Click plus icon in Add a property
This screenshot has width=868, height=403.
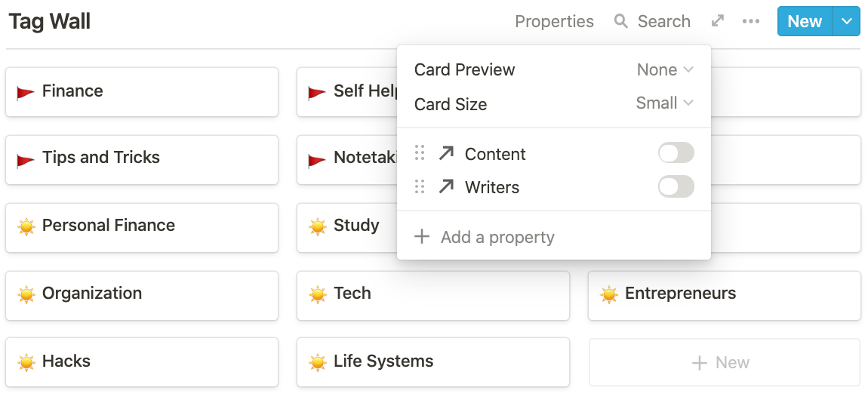422,237
